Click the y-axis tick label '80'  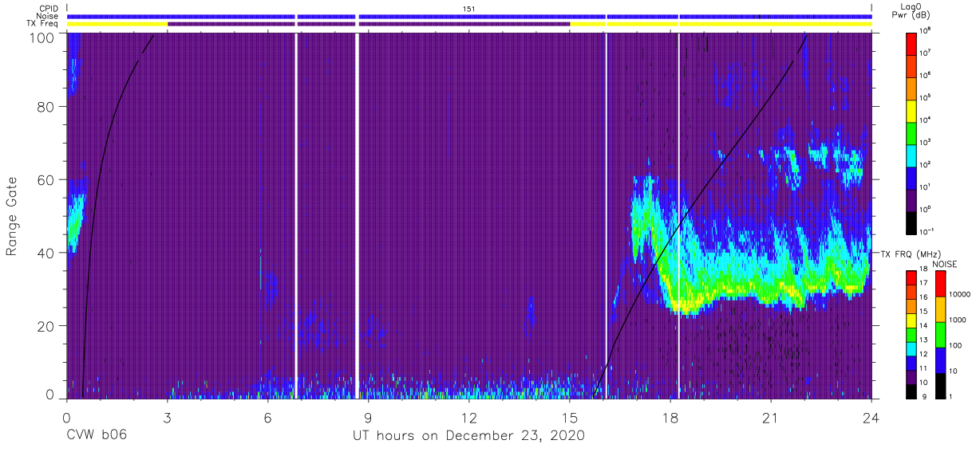[x=46, y=107]
